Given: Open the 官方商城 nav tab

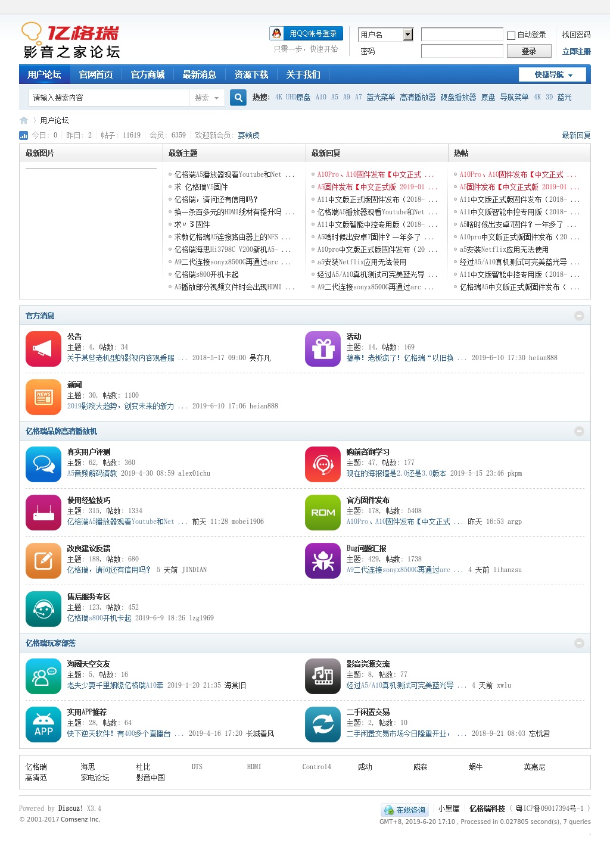Looking at the screenshot, I should [x=148, y=74].
